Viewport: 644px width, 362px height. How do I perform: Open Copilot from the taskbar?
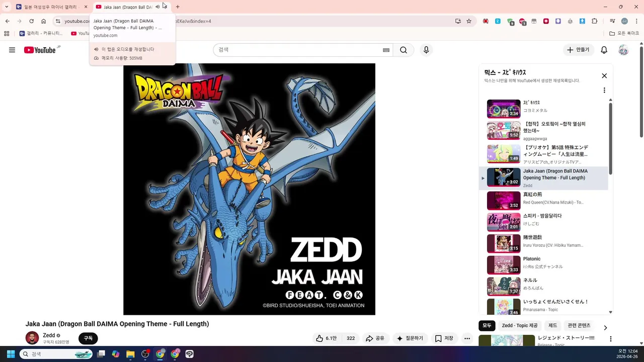point(116,354)
